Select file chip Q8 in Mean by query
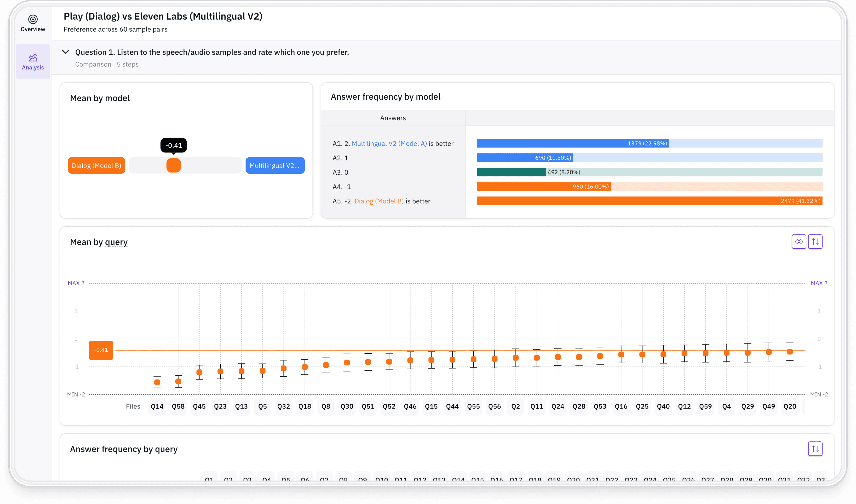856x504 pixels. (326, 406)
